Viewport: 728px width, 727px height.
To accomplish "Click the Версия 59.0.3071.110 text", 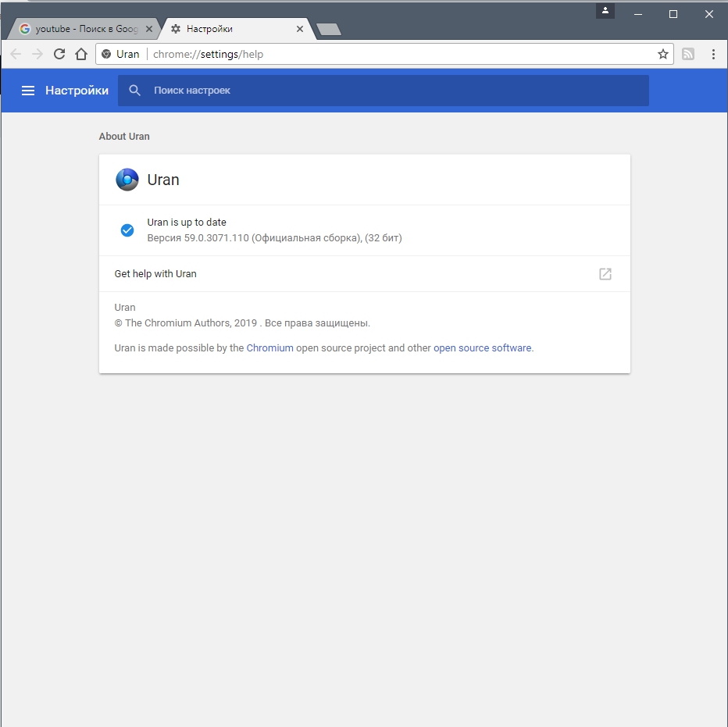I will (274, 238).
